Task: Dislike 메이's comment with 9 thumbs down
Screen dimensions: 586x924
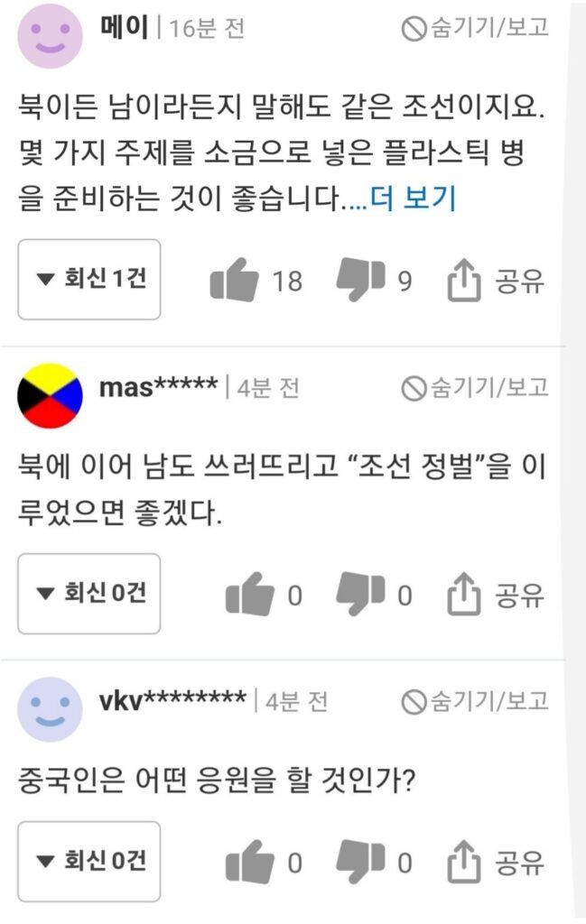Action: 360,280
